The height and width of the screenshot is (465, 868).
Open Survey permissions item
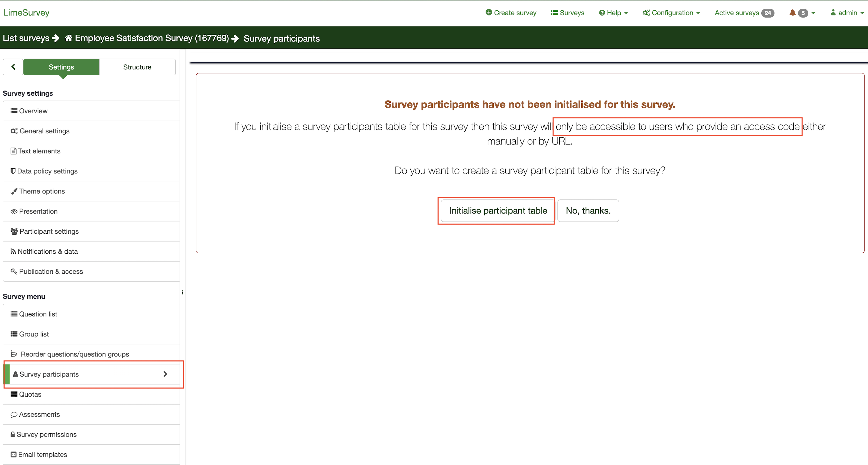click(91, 434)
